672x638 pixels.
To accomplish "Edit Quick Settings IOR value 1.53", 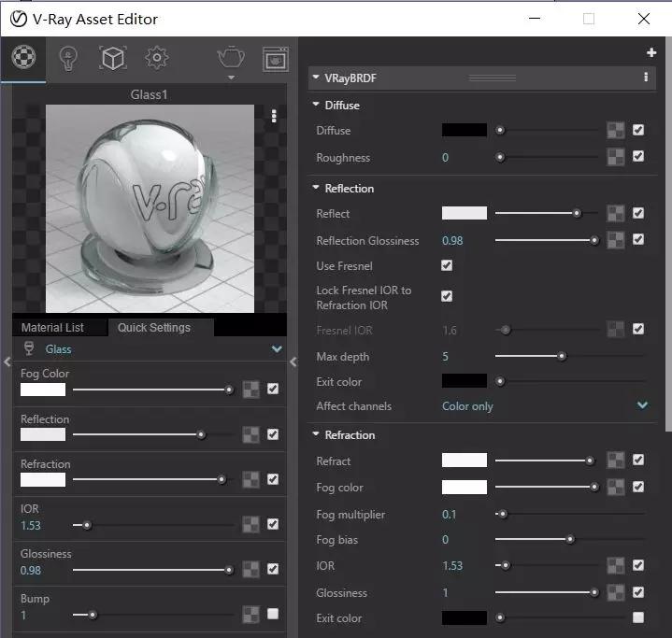I will (x=31, y=525).
